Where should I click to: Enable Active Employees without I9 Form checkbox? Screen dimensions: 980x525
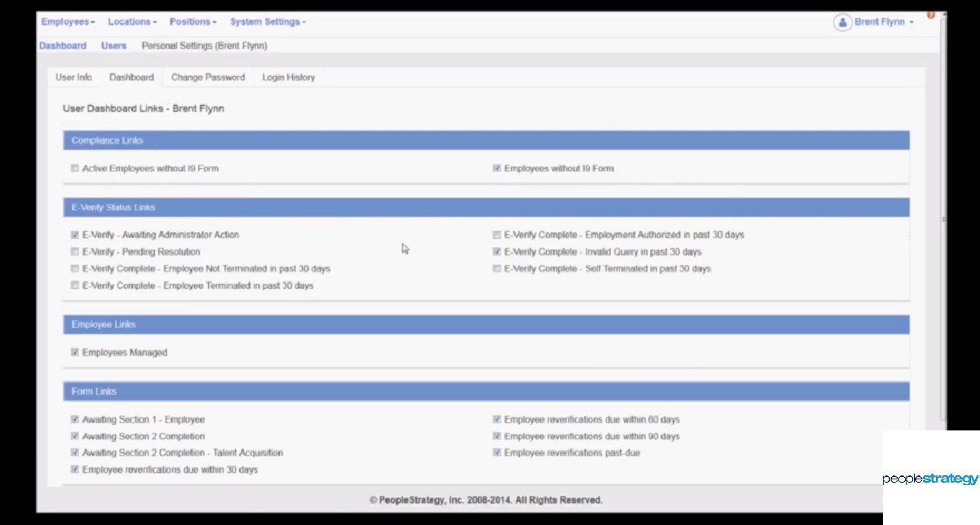tap(75, 169)
